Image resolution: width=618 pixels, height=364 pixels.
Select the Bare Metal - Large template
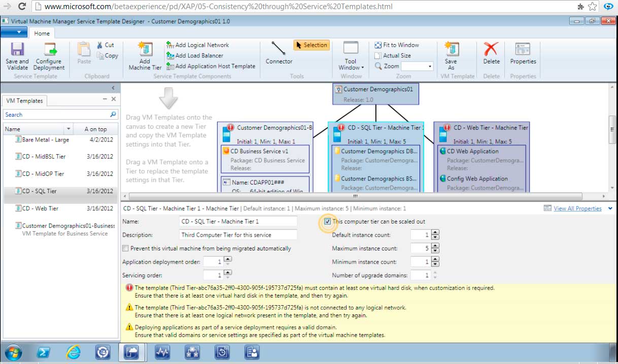coord(60,140)
